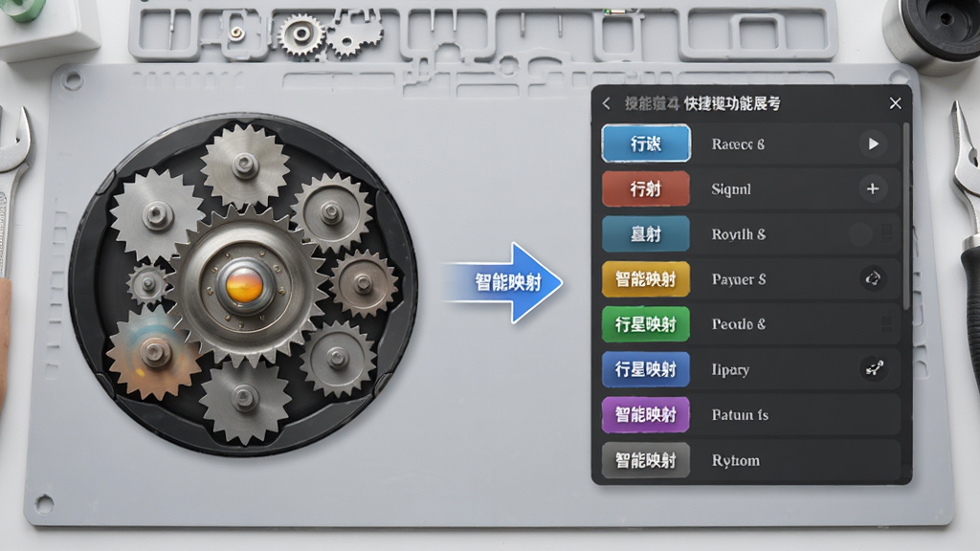Click the "Siqnnl" label text
This screenshot has height=551, width=980.
(x=731, y=189)
